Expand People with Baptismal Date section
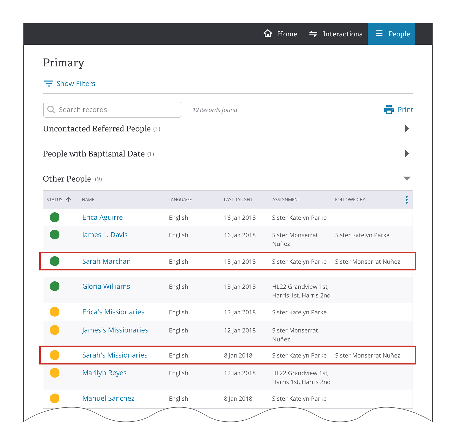This screenshot has width=476, height=448. (407, 153)
